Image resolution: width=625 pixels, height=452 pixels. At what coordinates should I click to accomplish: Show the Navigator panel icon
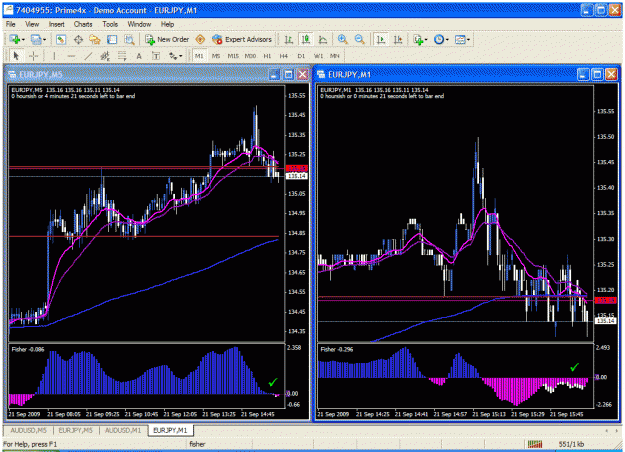point(95,39)
